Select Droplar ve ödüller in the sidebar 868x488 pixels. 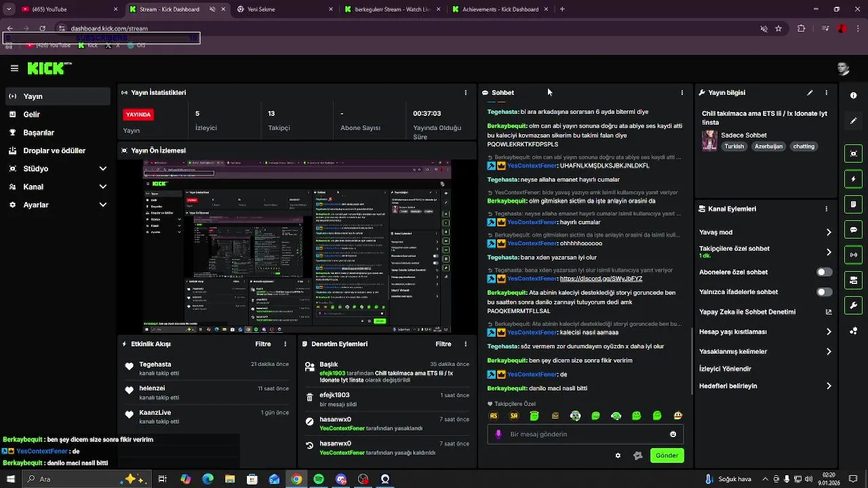point(58,150)
